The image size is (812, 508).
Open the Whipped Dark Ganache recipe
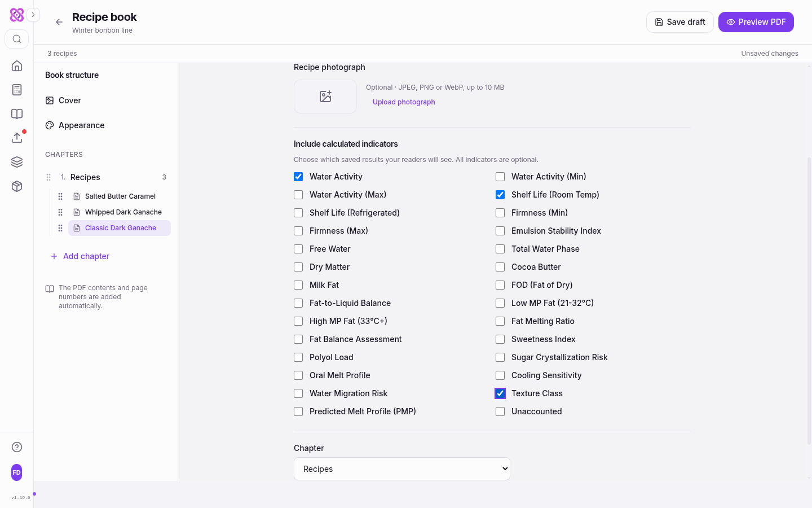click(120, 212)
